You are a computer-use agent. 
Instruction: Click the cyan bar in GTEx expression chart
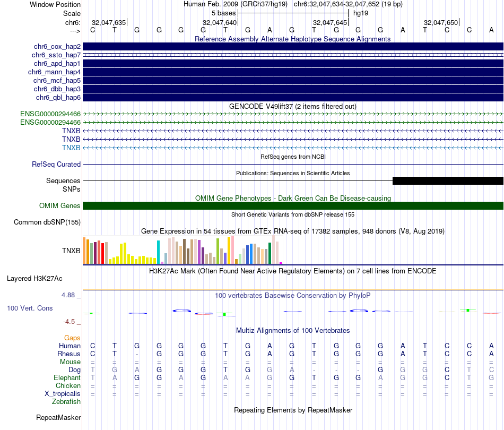coord(158,252)
